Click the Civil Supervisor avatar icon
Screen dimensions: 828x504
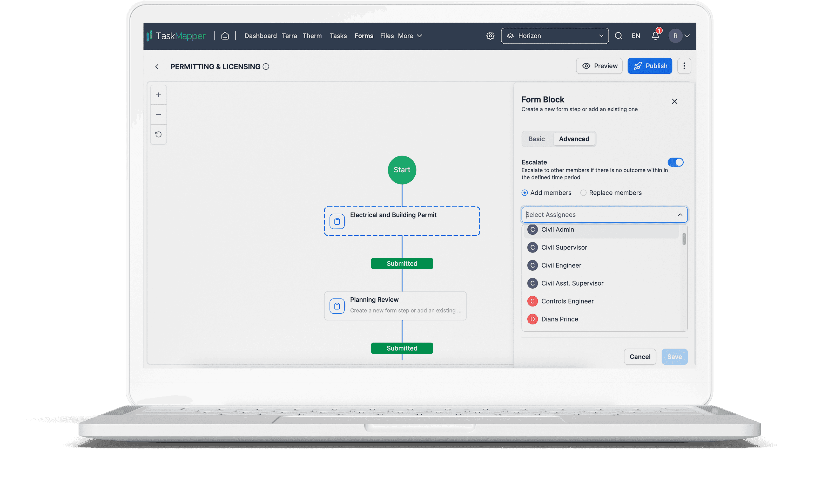(x=532, y=247)
